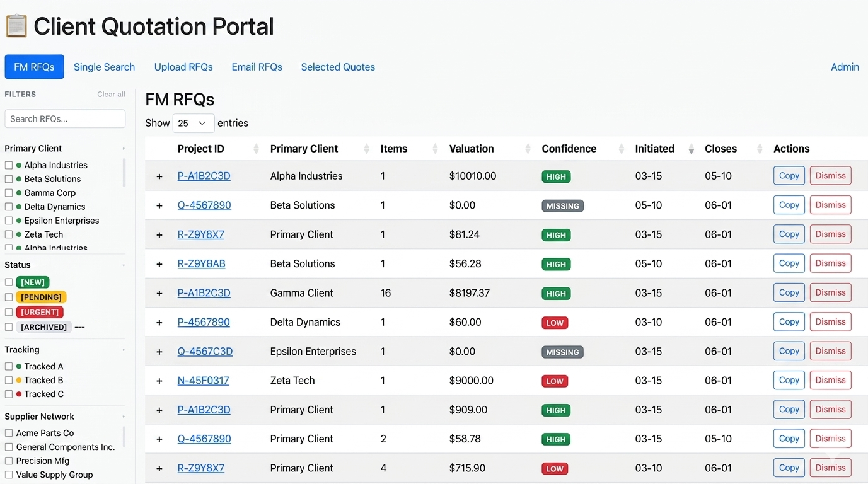Enable the [URGENT] status filter

9,312
